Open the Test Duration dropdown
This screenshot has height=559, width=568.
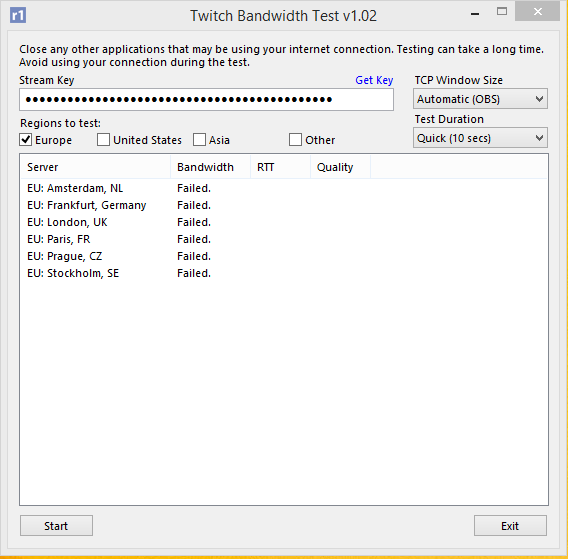pyautogui.click(x=480, y=138)
